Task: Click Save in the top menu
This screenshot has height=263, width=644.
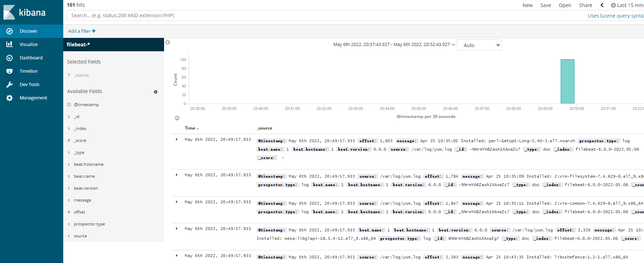Action: pos(546,5)
